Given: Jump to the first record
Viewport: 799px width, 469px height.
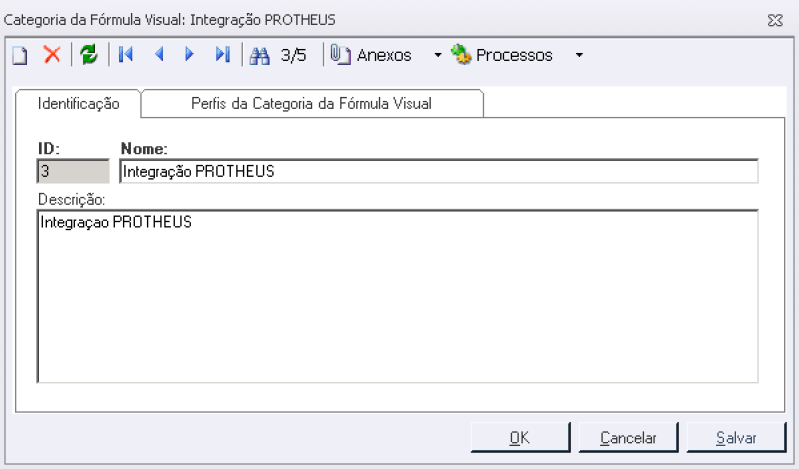Looking at the screenshot, I should point(126,54).
